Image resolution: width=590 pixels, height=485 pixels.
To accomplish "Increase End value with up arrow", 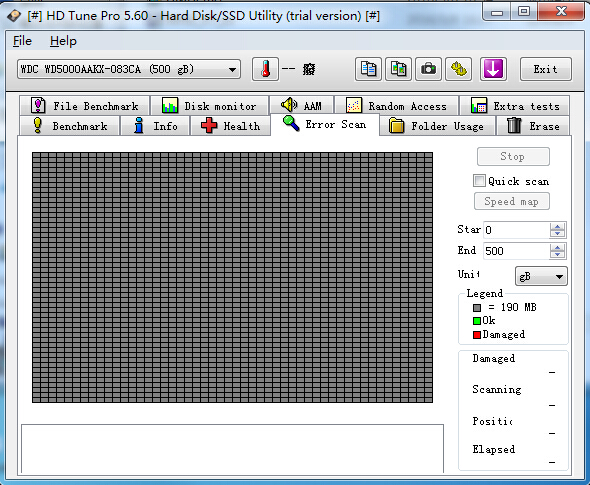I will (x=557, y=248).
